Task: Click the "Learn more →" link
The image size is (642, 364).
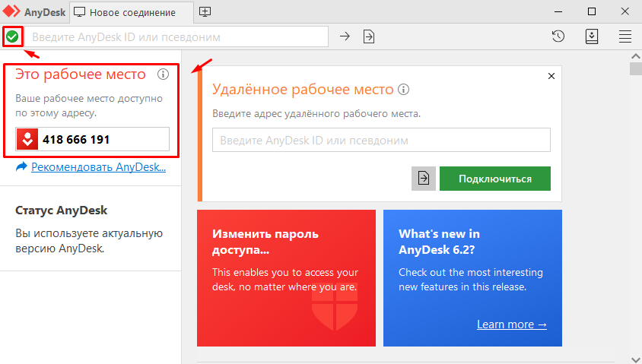Action: click(511, 324)
